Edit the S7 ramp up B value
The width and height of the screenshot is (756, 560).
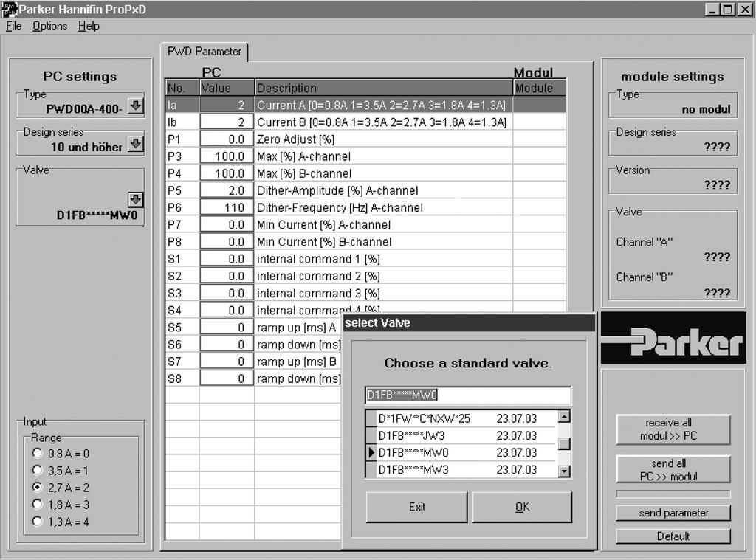pos(227,362)
